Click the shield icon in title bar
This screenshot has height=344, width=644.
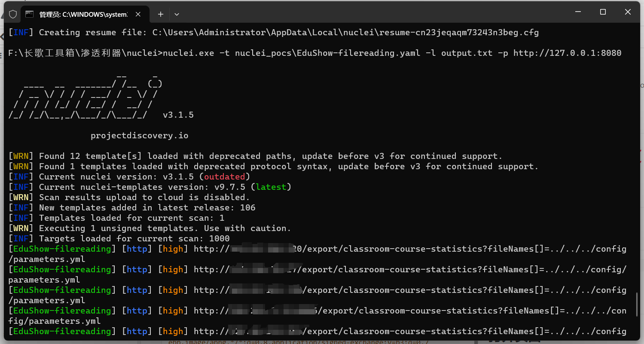click(13, 14)
